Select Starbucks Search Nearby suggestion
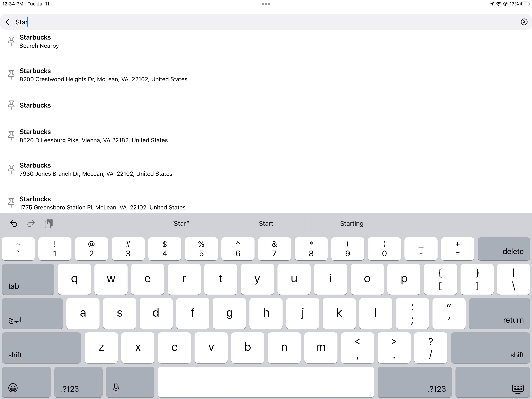The image size is (532, 399). pos(266,41)
